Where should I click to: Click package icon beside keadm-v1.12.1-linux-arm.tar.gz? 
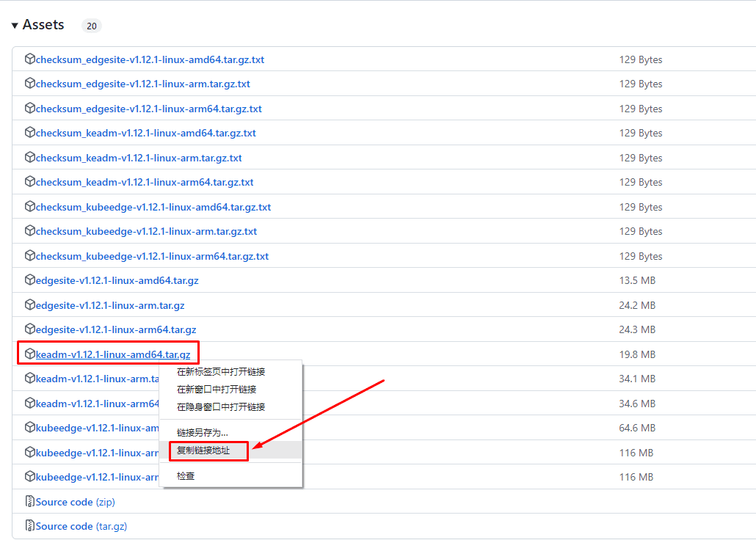pyautogui.click(x=30, y=378)
